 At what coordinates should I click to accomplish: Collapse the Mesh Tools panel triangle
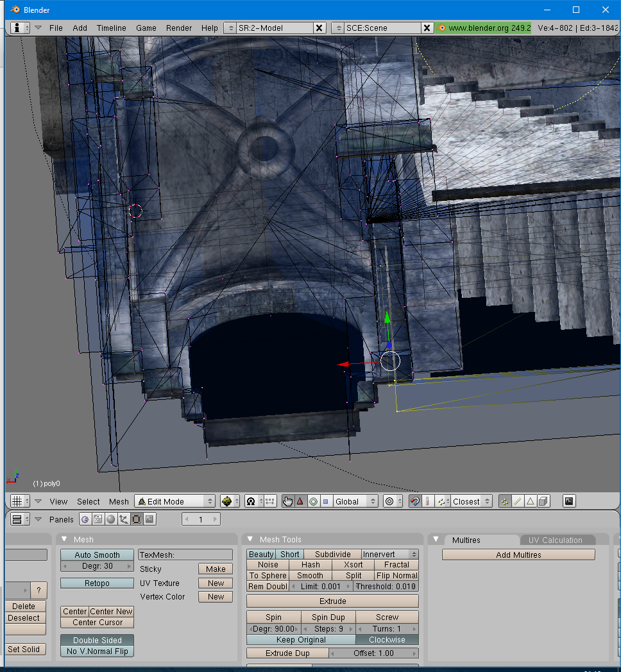pyautogui.click(x=251, y=540)
